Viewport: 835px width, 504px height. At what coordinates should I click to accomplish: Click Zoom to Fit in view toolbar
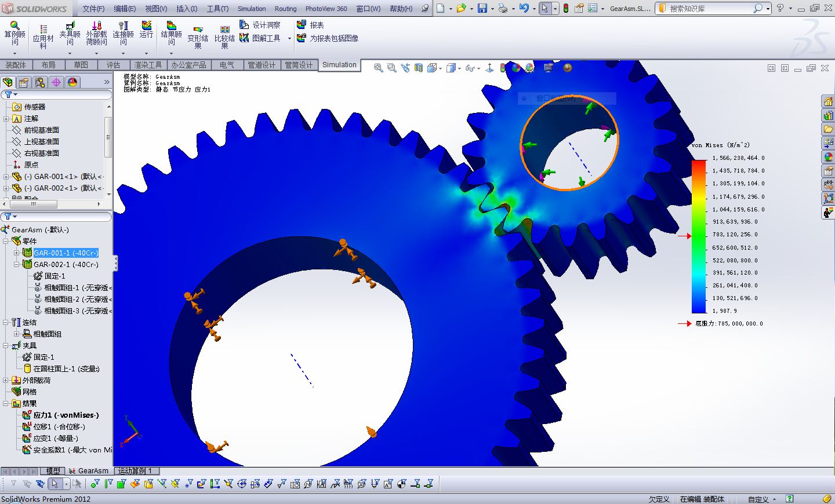click(x=378, y=68)
